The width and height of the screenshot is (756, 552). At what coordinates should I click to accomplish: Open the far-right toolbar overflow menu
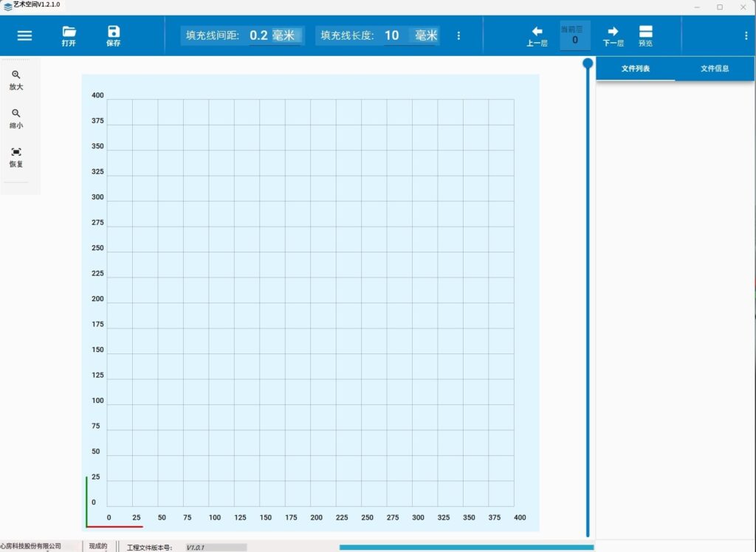pos(746,35)
